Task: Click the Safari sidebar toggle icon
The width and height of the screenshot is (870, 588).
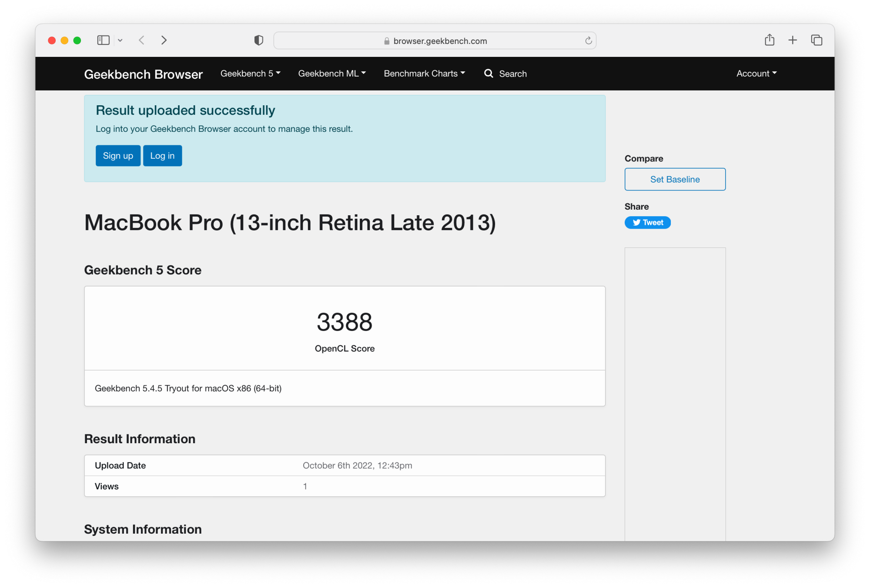Action: [x=103, y=40]
